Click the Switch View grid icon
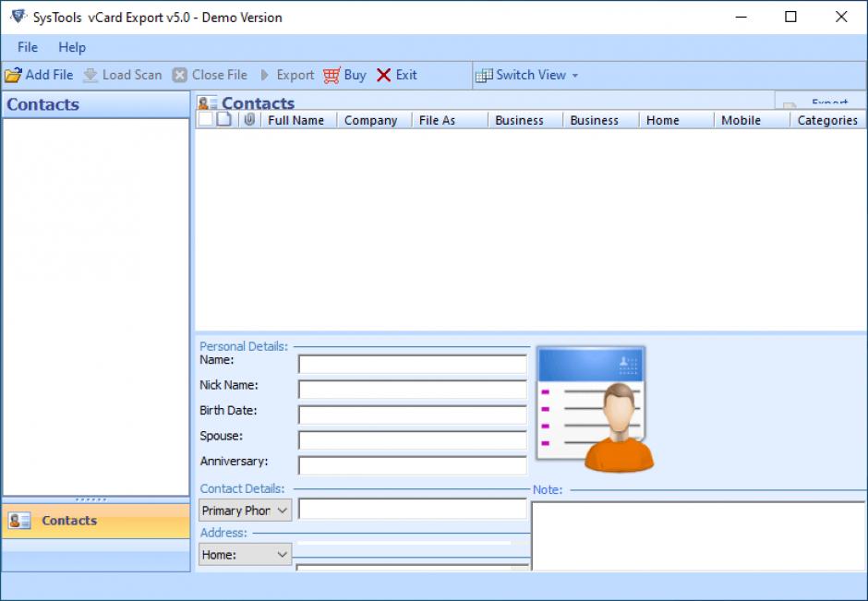868x601 pixels. (x=484, y=76)
